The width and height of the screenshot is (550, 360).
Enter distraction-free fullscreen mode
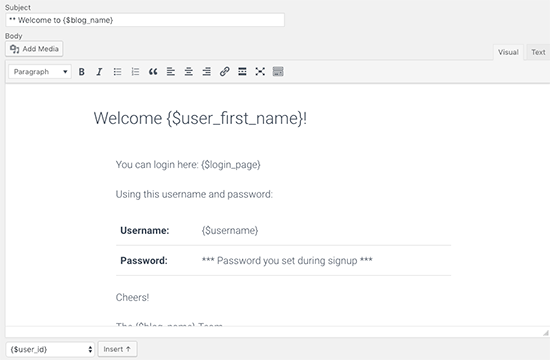click(260, 72)
